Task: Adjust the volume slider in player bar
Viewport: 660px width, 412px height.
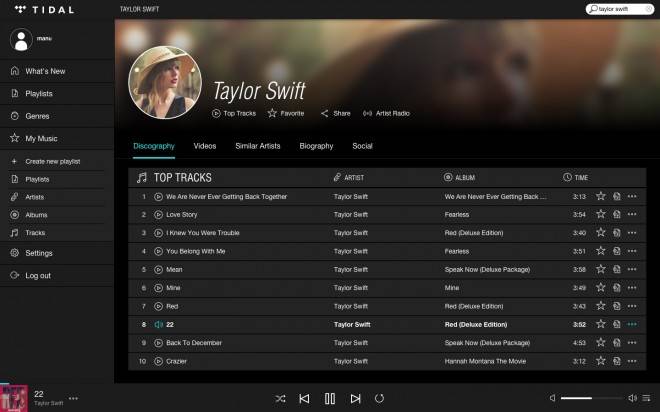Action: click(591, 398)
